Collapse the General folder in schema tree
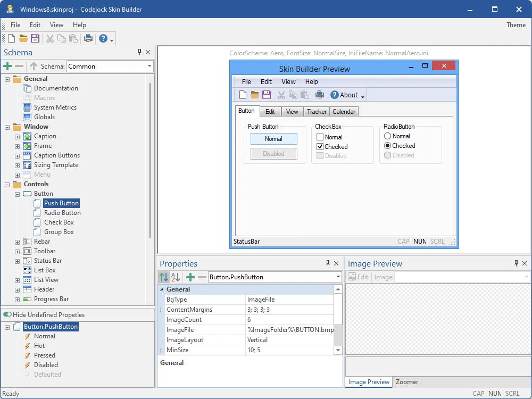 click(x=7, y=79)
